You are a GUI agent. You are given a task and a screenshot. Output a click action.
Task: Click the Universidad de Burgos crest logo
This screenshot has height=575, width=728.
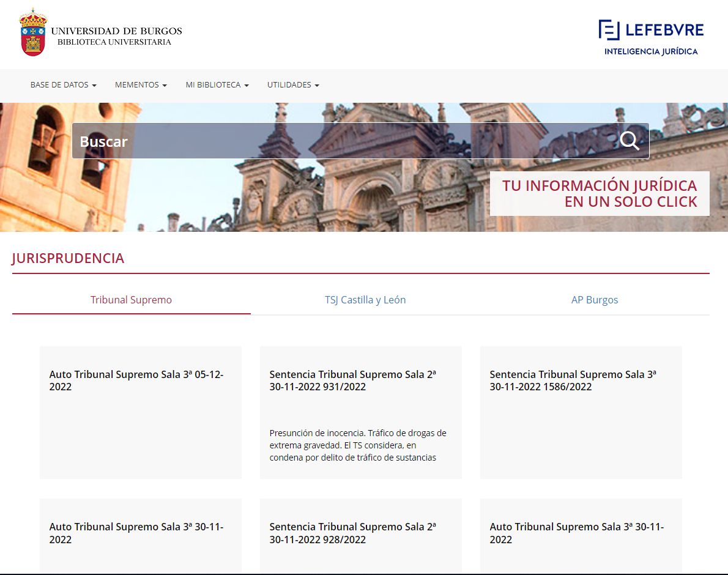click(x=33, y=34)
